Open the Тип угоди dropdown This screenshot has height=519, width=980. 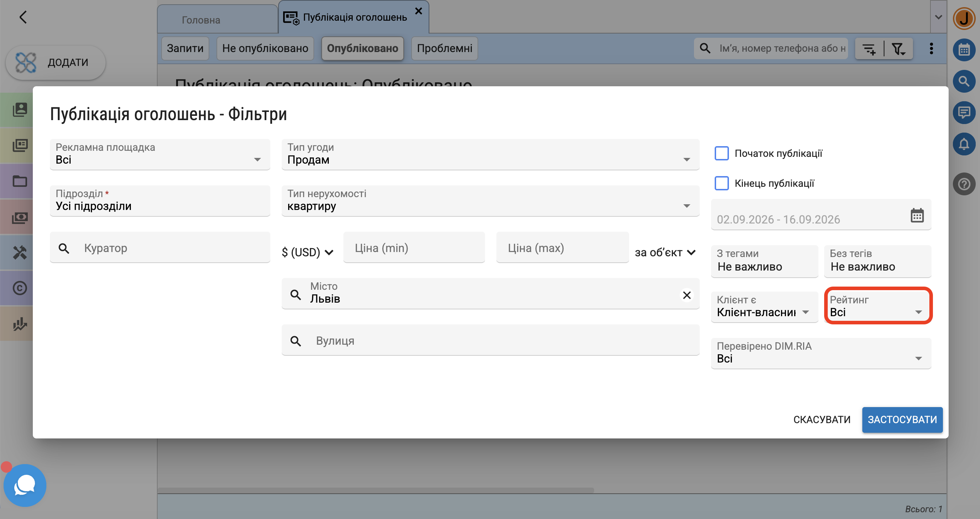pyautogui.click(x=490, y=154)
